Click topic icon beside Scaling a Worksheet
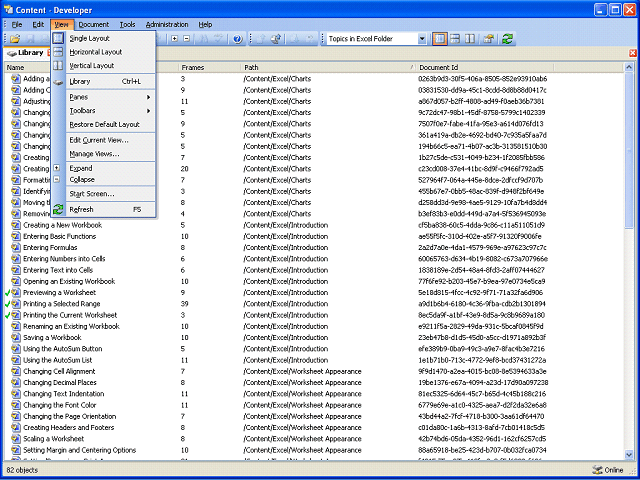640x480 pixels. [x=16, y=439]
